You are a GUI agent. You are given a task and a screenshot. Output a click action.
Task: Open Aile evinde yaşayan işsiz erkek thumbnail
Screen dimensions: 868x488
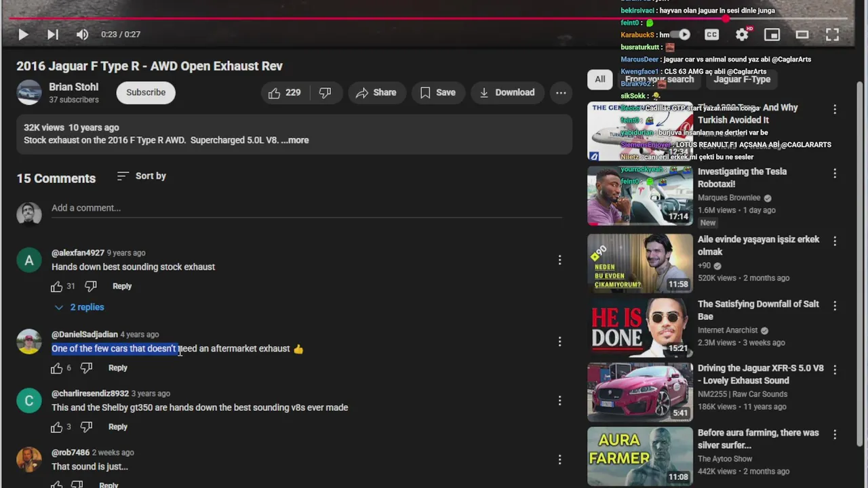tap(640, 264)
